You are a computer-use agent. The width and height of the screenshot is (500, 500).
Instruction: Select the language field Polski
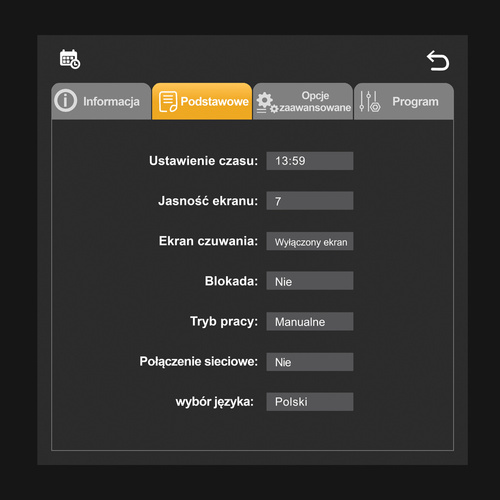point(310,402)
